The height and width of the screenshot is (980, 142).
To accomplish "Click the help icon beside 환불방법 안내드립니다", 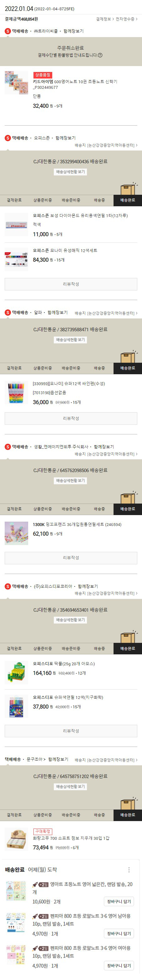I will click(x=100, y=55).
